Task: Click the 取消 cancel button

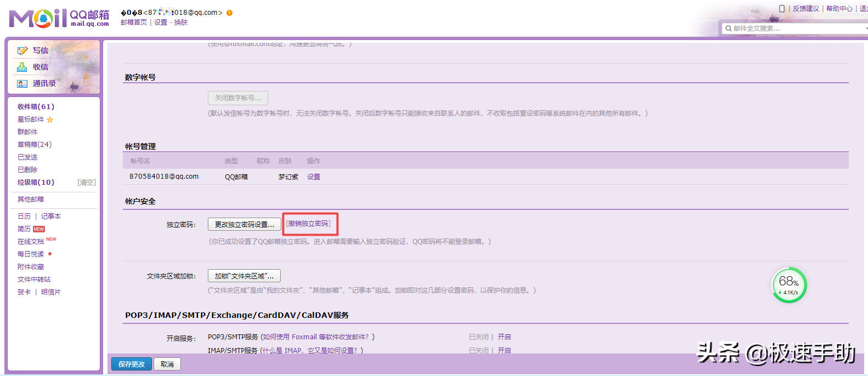Action: pyautogui.click(x=167, y=364)
